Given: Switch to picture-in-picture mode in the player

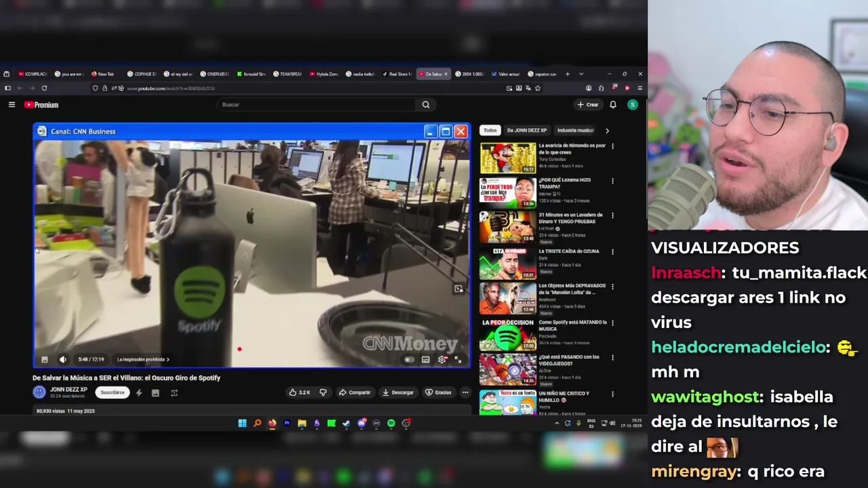Looking at the screenshot, I should click(x=458, y=289).
